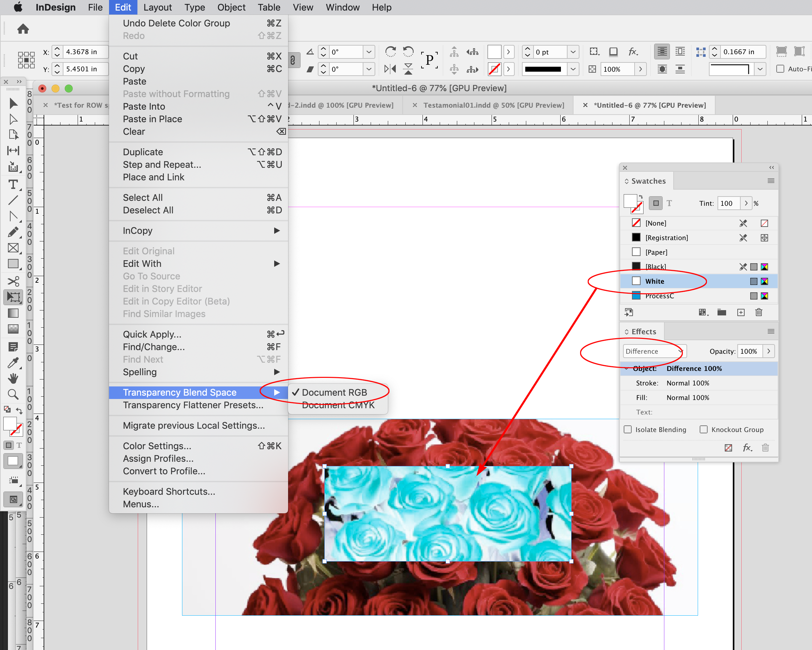The image size is (812, 650).
Task: Select the Zoom tool
Action: (x=14, y=394)
